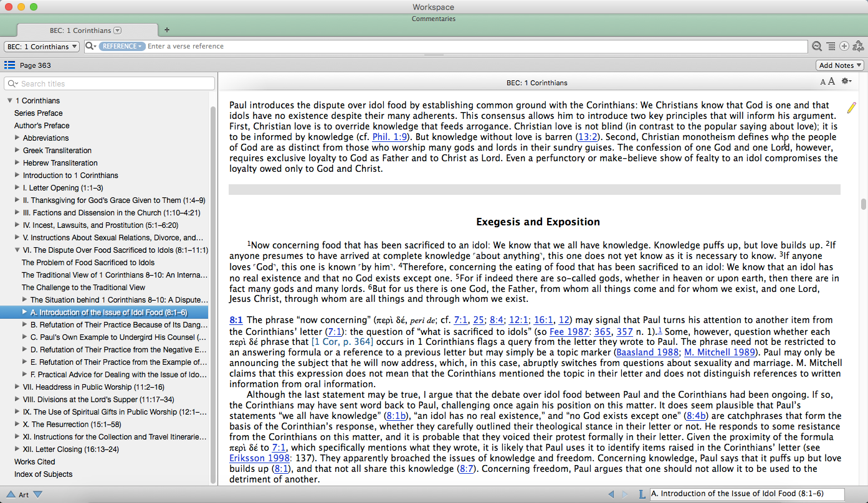Click the blue up arrow beside Art
This screenshot has height=503, width=868.
[11, 494]
